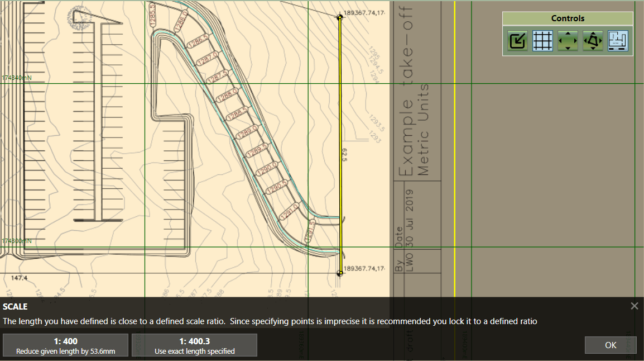Close the Scale prompt panel
The width and height of the screenshot is (644, 361).
tap(634, 306)
